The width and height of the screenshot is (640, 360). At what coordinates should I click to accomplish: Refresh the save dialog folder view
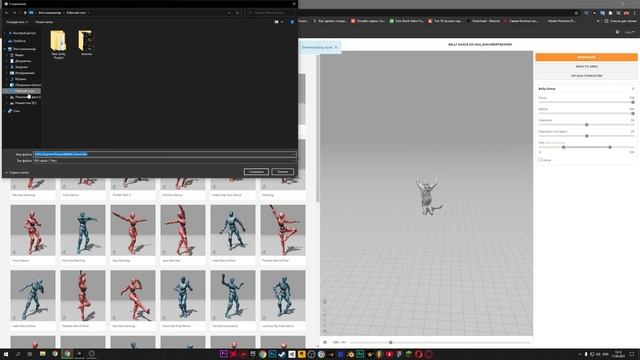click(x=237, y=13)
